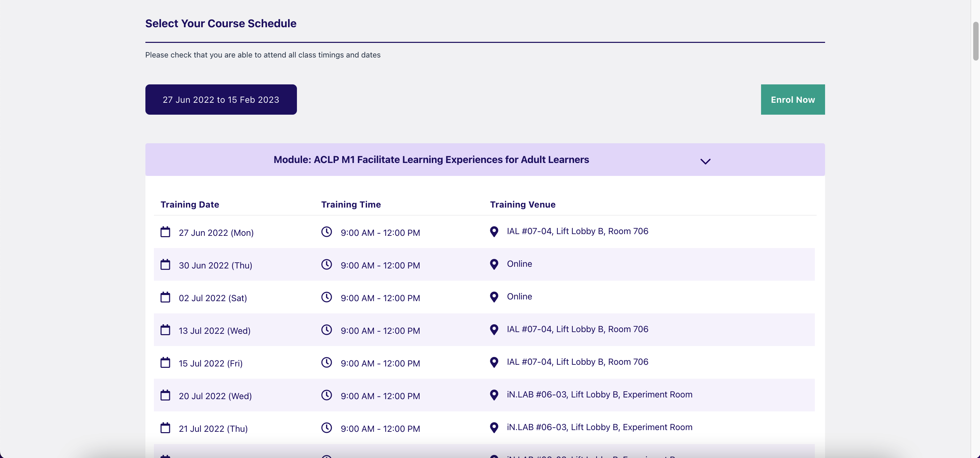Screen dimensions: 980x458
Task: Click clock icon in 13 Jul row
Action: [327, 329]
